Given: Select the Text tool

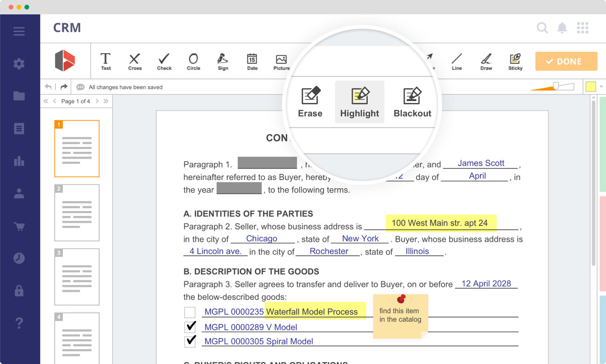Looking at the screenshot, I should tap(105, 61).
